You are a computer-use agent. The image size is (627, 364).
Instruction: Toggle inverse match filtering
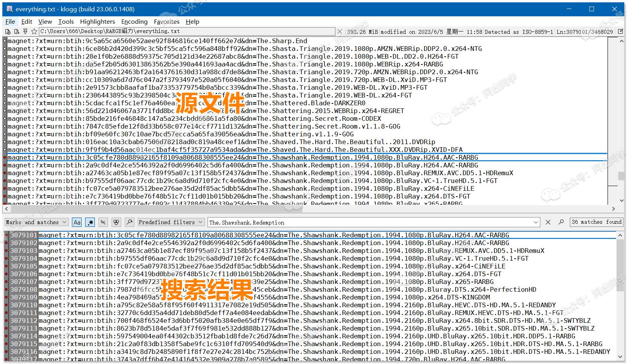[x=103, y=222]
